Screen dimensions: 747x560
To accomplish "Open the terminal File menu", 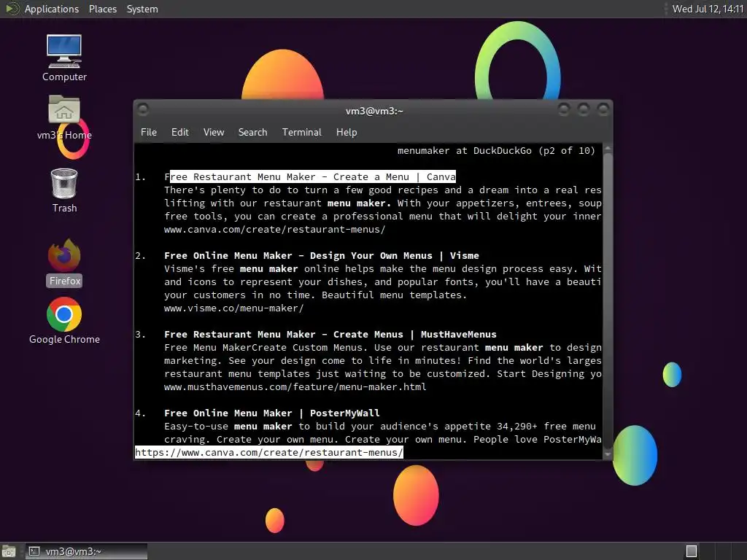I will click(x=149, y=133).
